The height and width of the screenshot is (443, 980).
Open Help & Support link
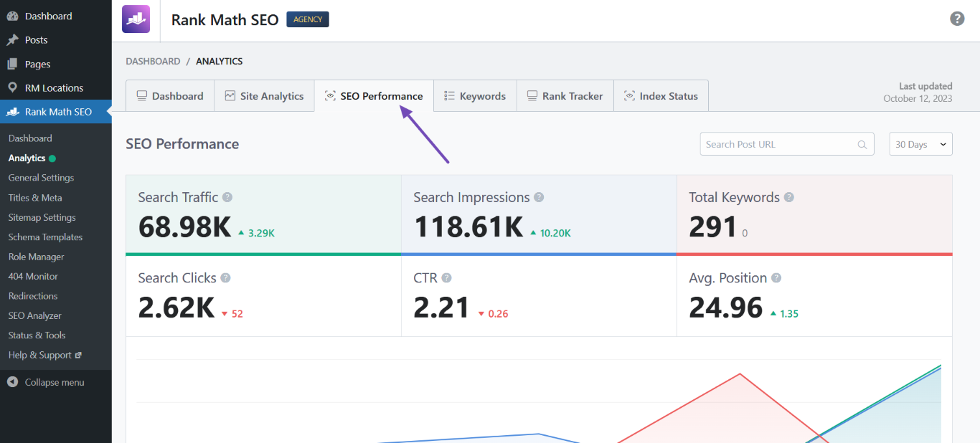pyautogui.click(x=40, y=355)
